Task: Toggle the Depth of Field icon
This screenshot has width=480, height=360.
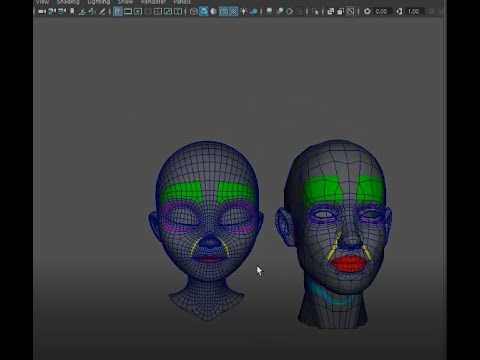Action: (300, 12)
